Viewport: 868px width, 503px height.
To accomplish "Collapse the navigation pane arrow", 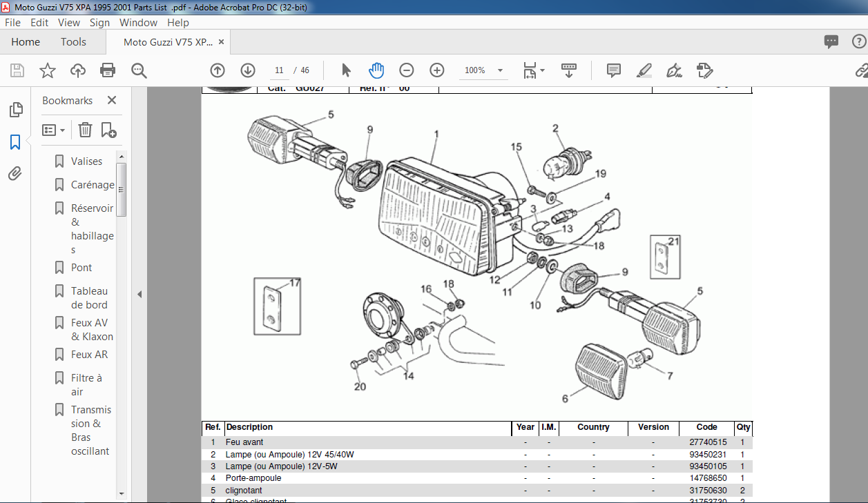I will (x=139, y=295).
